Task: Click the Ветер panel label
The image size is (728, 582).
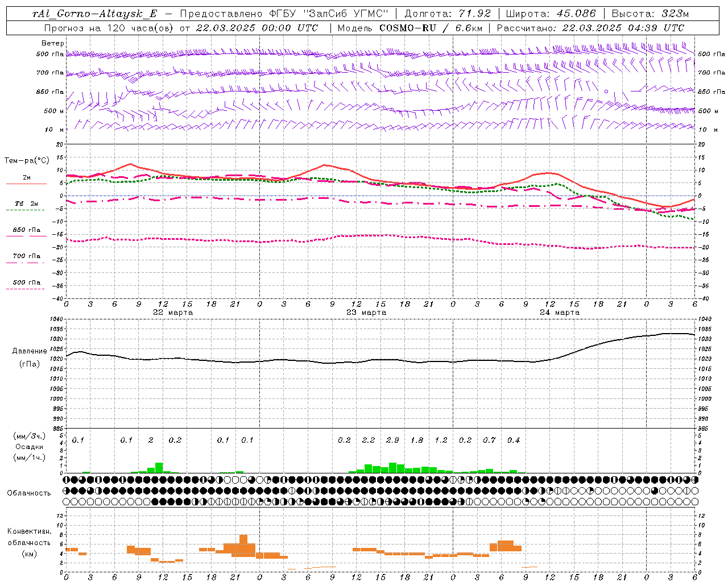Action: pos(53,43)
